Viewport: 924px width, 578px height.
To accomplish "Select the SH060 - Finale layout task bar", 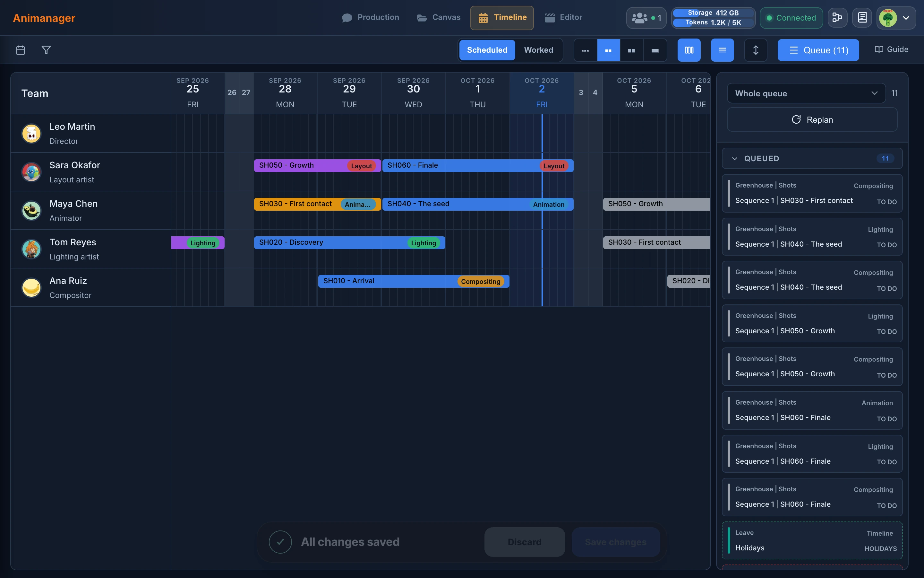I will coord(478,165).
